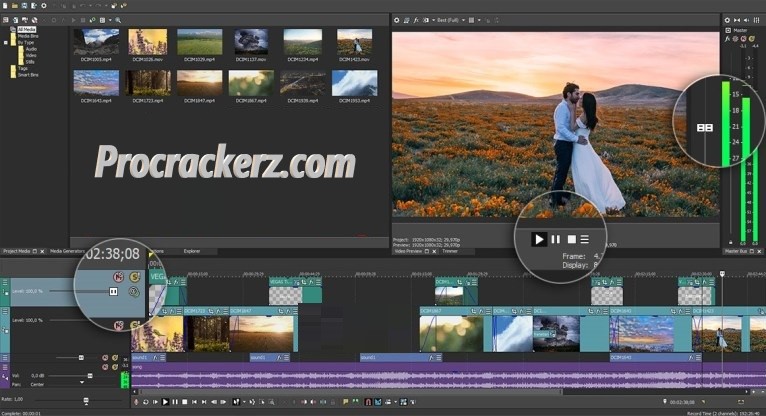
Task: Switch to the Explorer tab
Action: click(192, 251)
